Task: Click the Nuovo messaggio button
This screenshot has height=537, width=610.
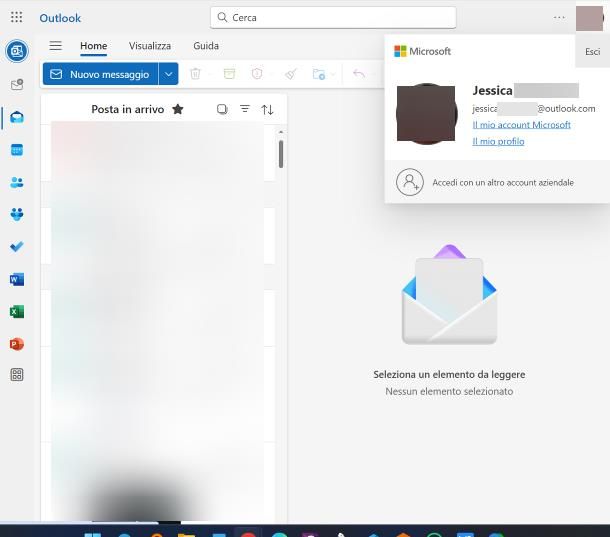Action: [100, 74]
